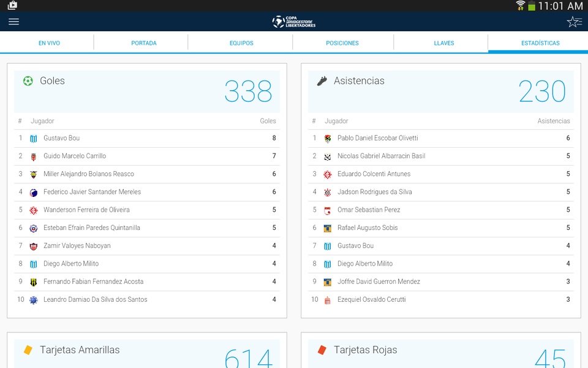Screen dimensions: 588x368
Task: Select Omar Sebastian Perez player name
Action: click(x=369, y=210)
